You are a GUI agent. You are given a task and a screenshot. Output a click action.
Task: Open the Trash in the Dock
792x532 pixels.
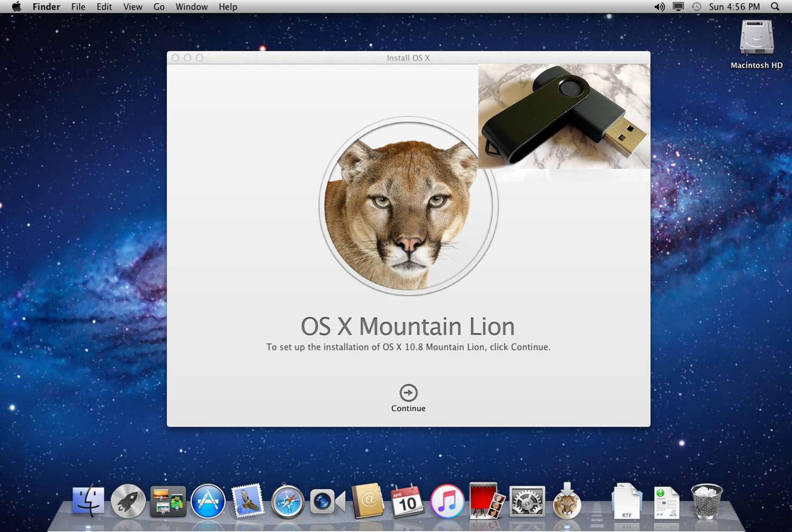point(706,501)
